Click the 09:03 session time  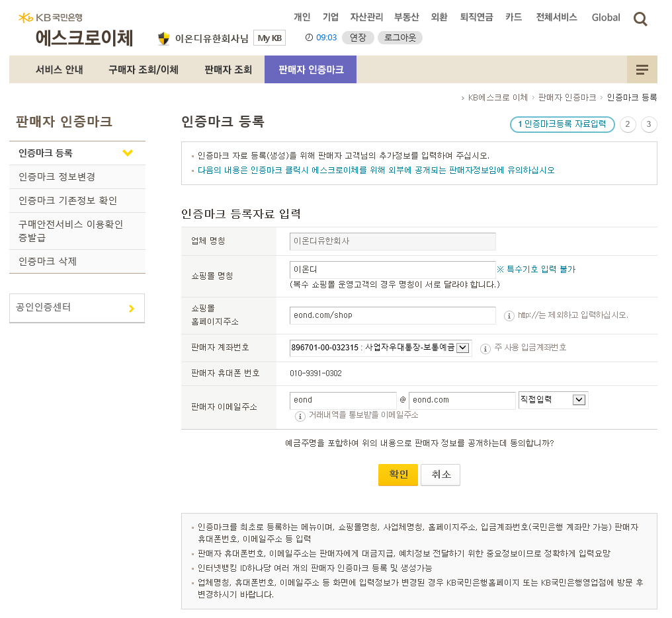pos(327,38)
